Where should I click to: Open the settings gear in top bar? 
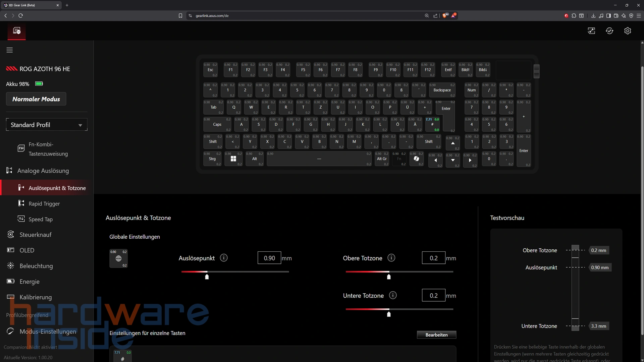point(628,31)
